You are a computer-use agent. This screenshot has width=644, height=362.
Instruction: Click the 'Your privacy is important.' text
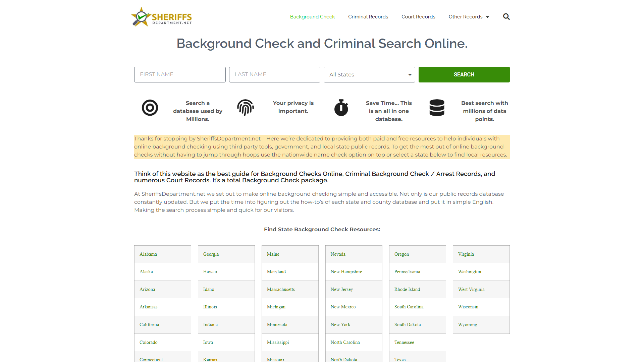point(293,107)
